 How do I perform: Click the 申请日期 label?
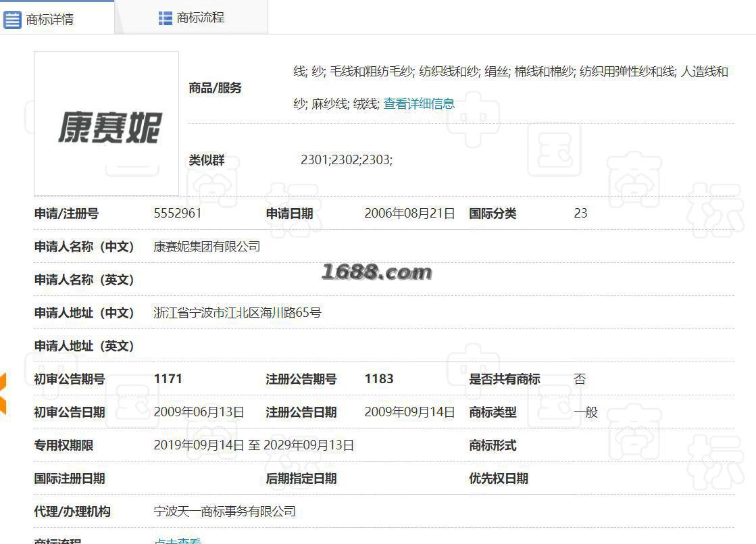[289, 214]
